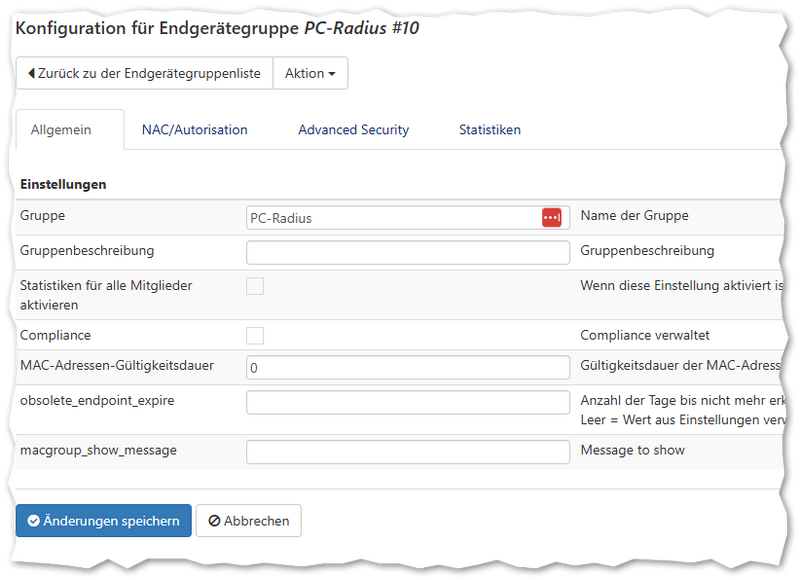
Task: Save changes with Änderungen speichern
Action: click(104, 521)
